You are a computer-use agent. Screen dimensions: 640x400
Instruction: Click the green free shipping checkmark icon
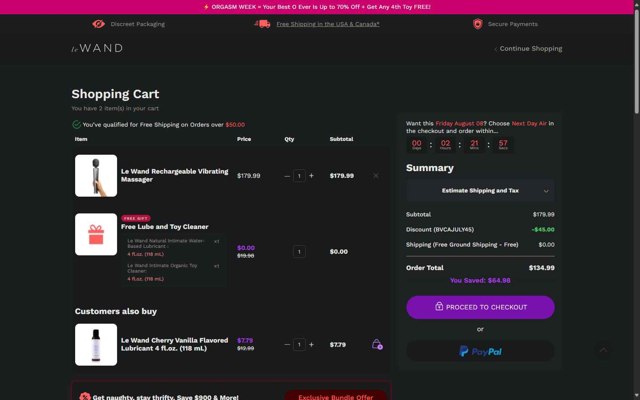(x=76, y=124)
